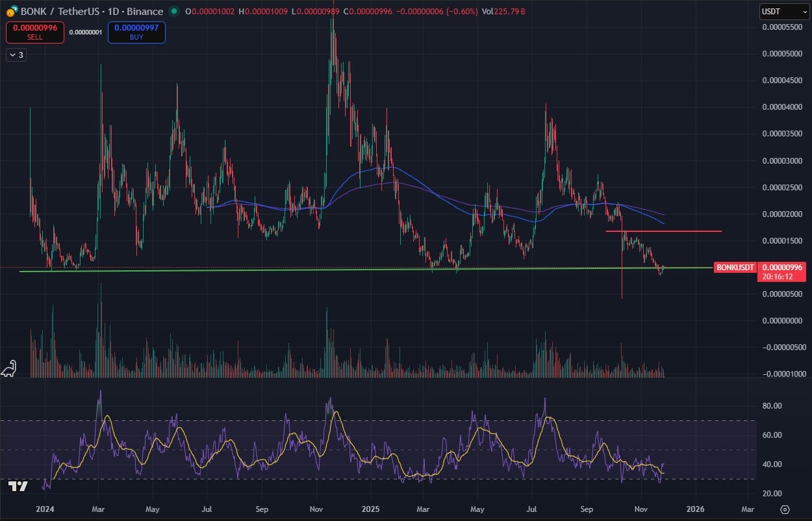Click the green market status dot
The image size is (812, 521).
173,12
